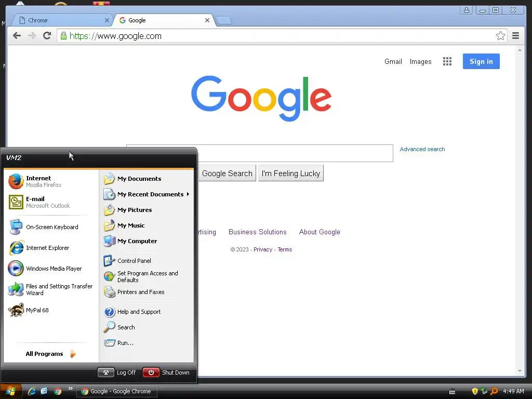Open Advanced search link
This screenshot has width=532, height=399.
pyautogui.click(x=422, y=149)
